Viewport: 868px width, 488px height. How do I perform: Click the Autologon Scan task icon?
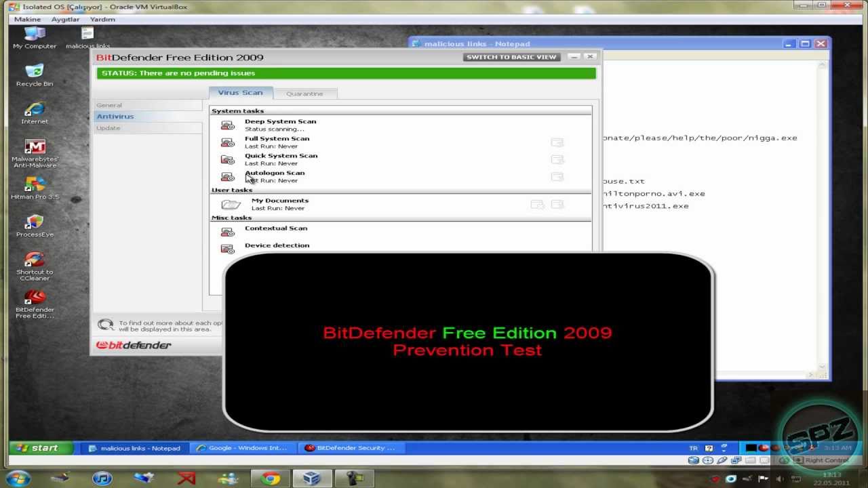[228, 177]
